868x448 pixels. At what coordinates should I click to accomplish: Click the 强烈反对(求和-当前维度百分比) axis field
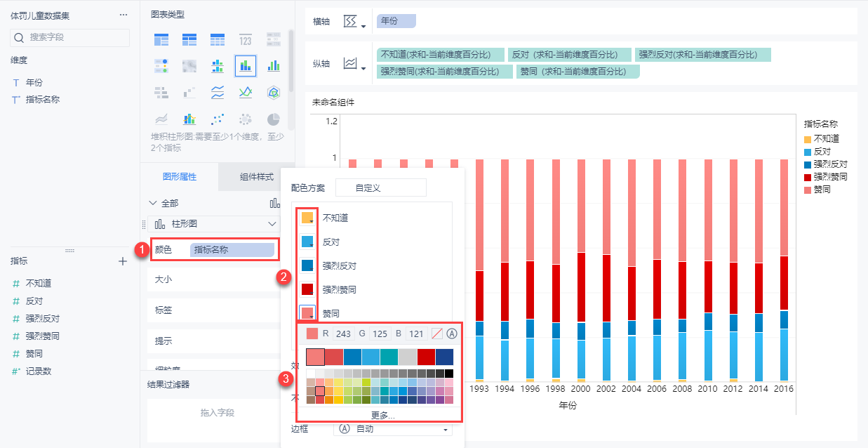[702, 54]
